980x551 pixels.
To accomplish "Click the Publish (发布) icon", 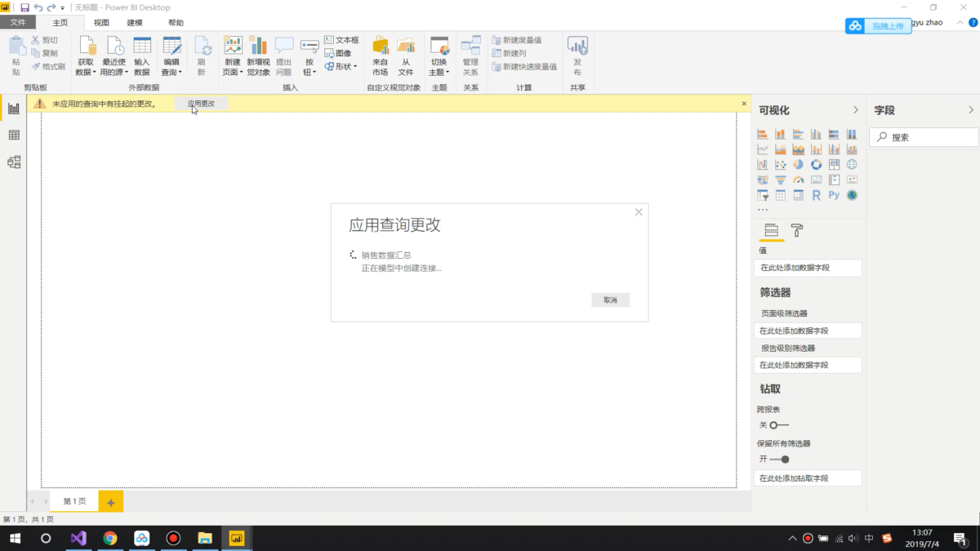I will point(577,46).
